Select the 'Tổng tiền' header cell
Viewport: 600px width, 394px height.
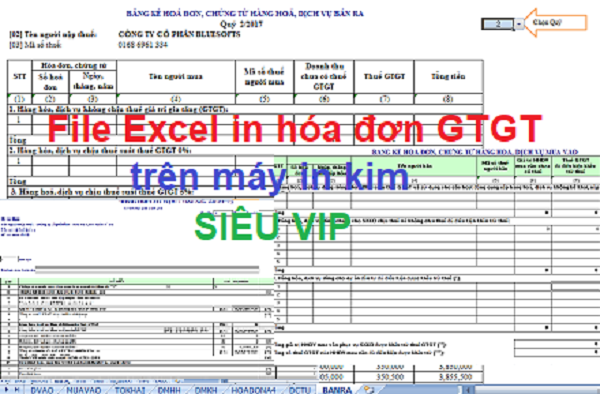(x=448, y=77)
